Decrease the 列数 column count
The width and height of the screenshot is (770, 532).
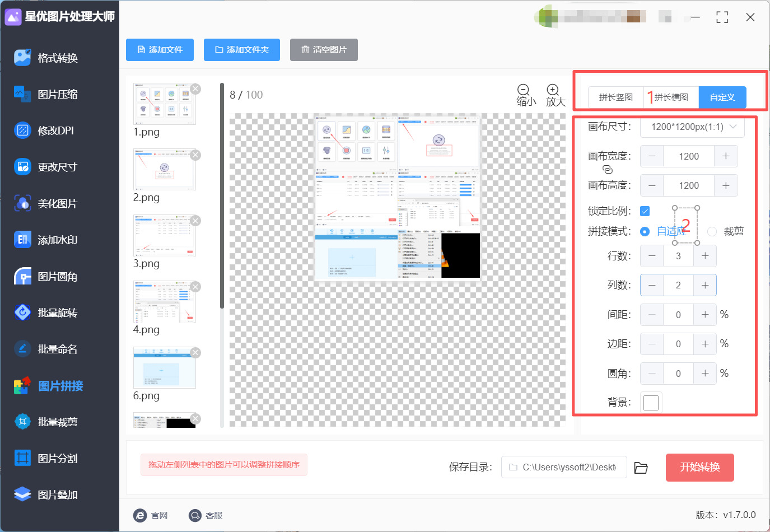click(x=652, y=285)
